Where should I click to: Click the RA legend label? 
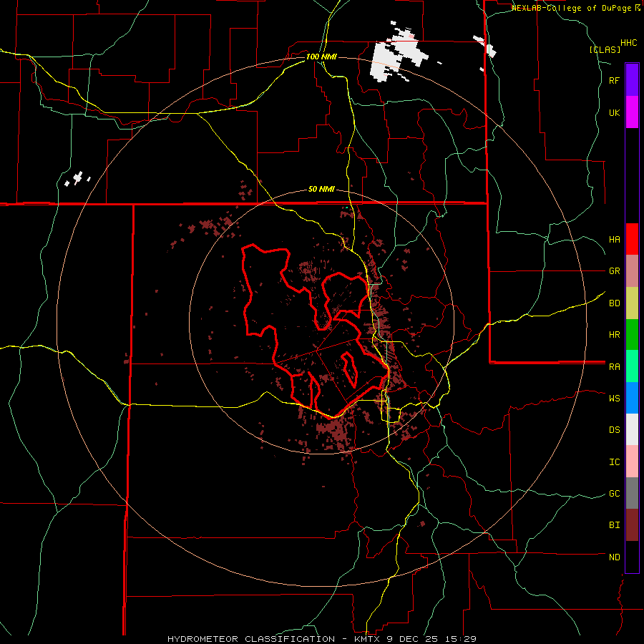coord(614,366)
